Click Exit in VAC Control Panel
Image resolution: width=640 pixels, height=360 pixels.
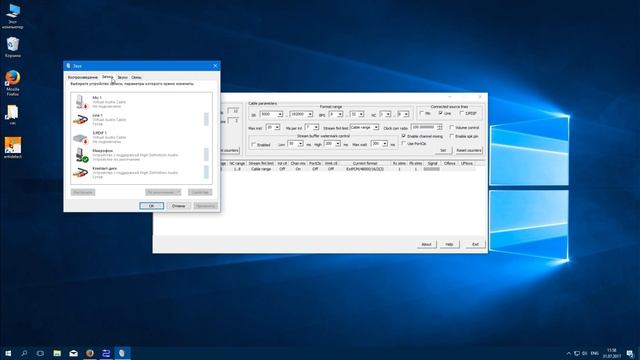(475, 244)
